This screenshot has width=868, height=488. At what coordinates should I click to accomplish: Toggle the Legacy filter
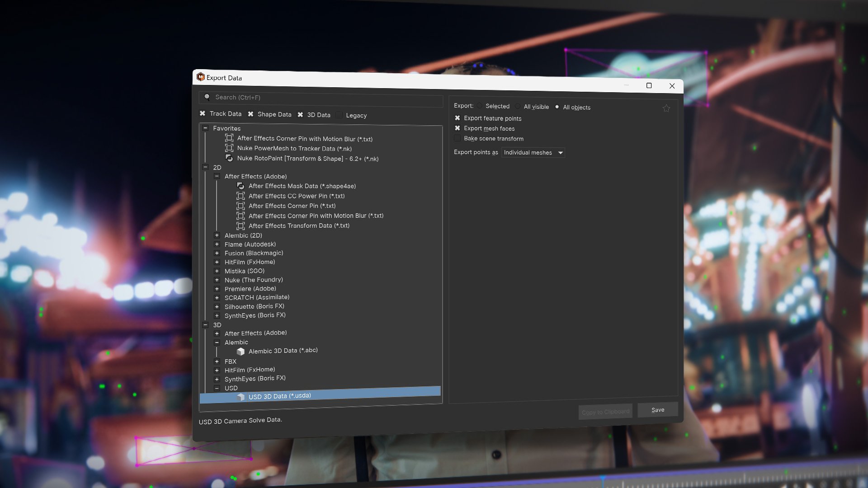339,115
